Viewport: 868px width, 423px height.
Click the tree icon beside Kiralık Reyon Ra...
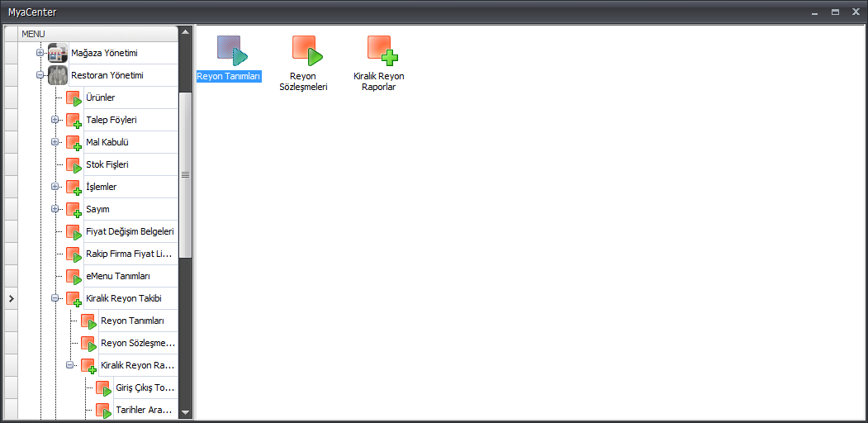coord(89,366)
